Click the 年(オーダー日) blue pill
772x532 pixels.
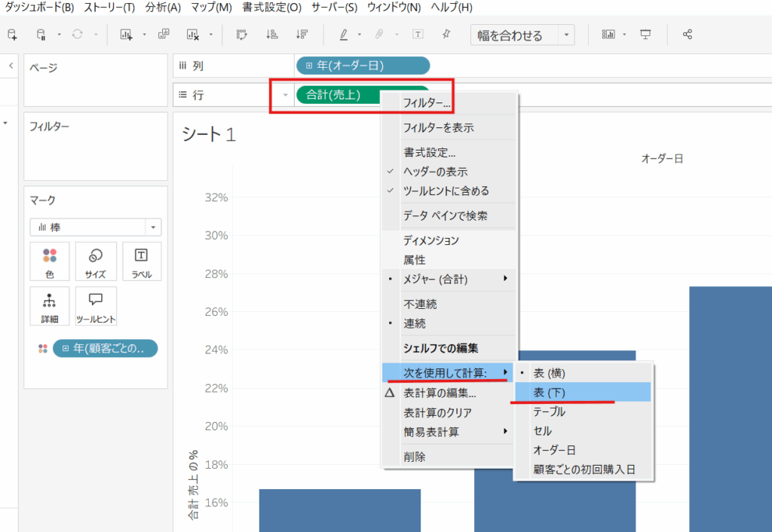(363, 66)
